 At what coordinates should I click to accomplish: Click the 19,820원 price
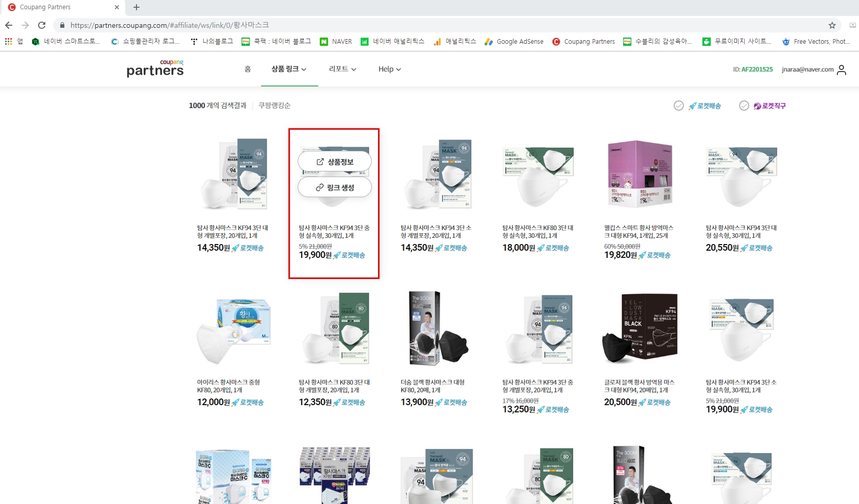click(621, 255)
